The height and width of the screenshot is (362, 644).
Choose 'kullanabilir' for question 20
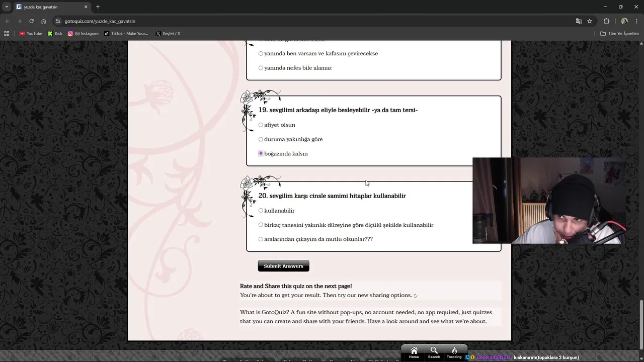pyautogui.click(x=261, y=211)
